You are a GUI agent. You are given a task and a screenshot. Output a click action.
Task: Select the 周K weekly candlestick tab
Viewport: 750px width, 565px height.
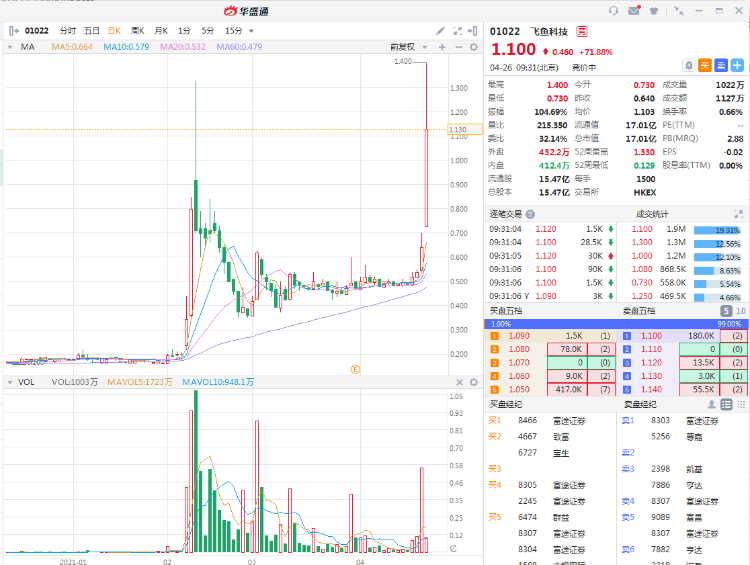tap(137, 31)
